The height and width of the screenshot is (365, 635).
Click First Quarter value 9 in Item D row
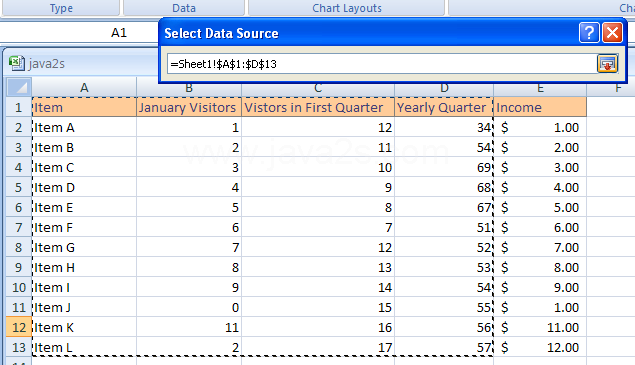pyautogui.click(x=318, y=187)
